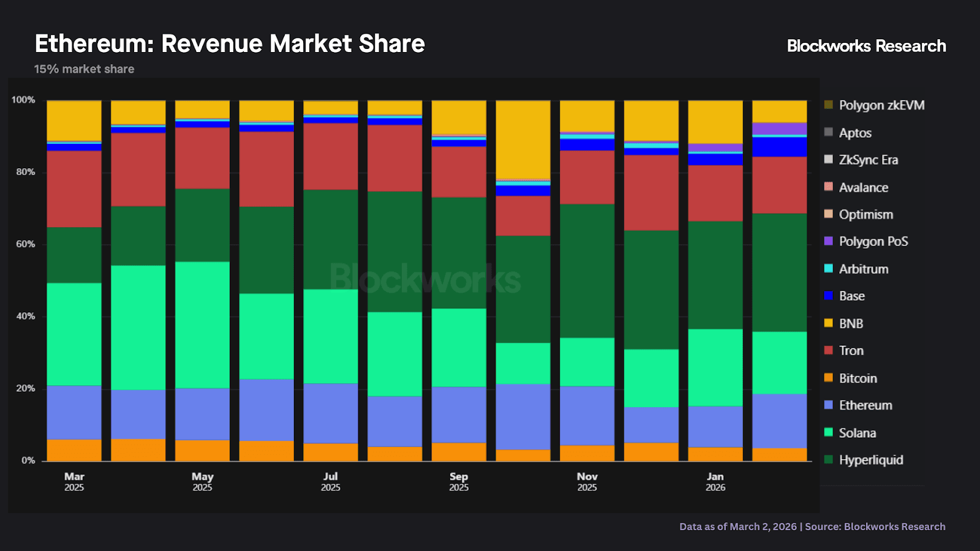The image size is (980, 551).
Task: Click the "15% market share" subtitle
Action: 84,69
